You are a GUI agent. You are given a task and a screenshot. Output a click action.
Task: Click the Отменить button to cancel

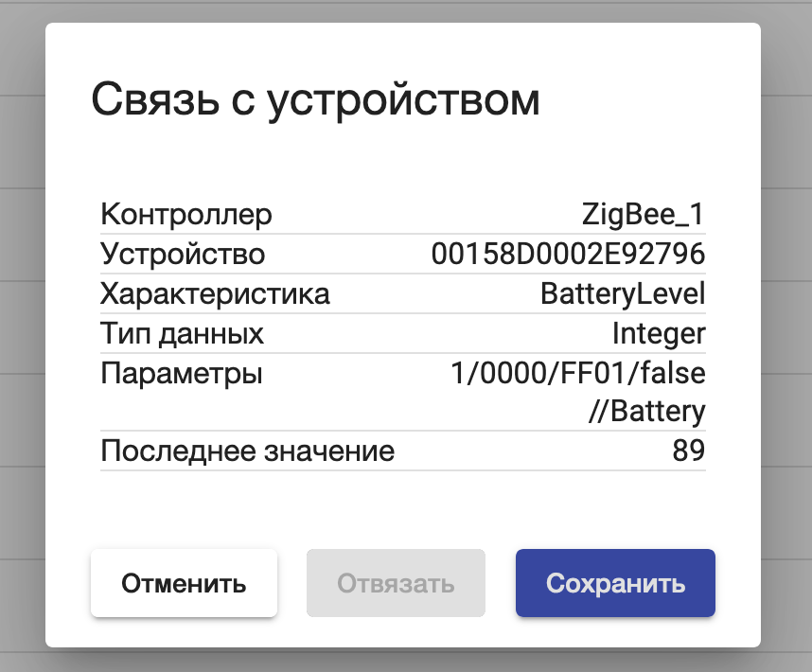(x=184, y=583)
